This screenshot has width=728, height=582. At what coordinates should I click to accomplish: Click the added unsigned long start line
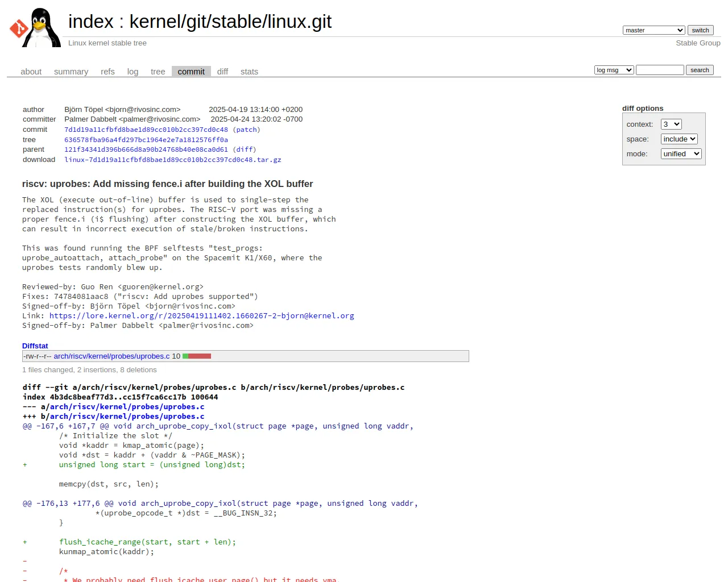pyautogui.click(x=134, y=464)
